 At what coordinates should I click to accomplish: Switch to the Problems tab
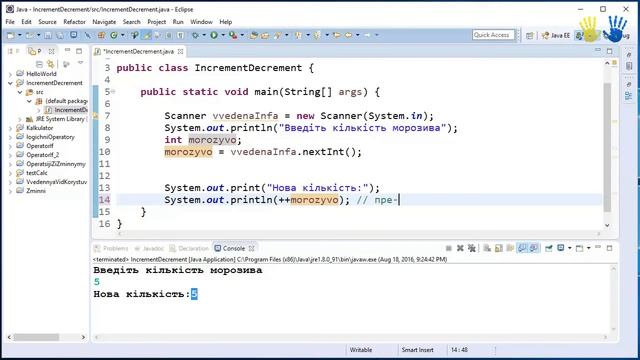click(111, 248)
